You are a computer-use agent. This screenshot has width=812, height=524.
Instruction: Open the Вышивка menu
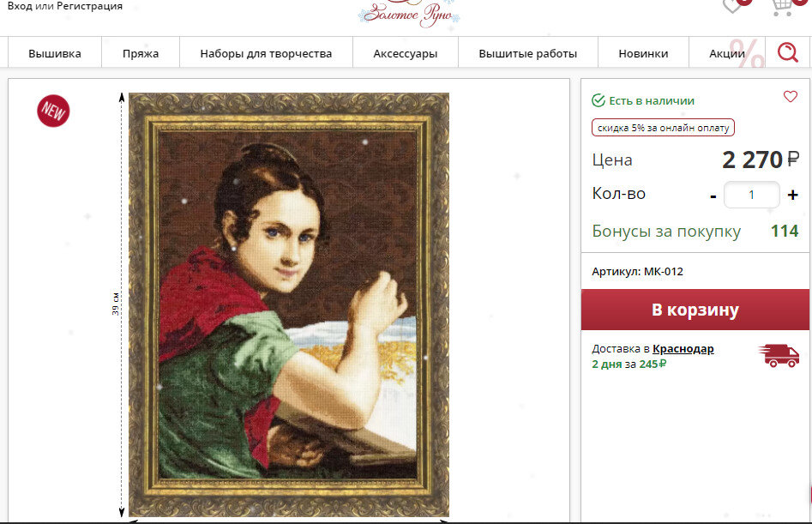pos(55,53)
